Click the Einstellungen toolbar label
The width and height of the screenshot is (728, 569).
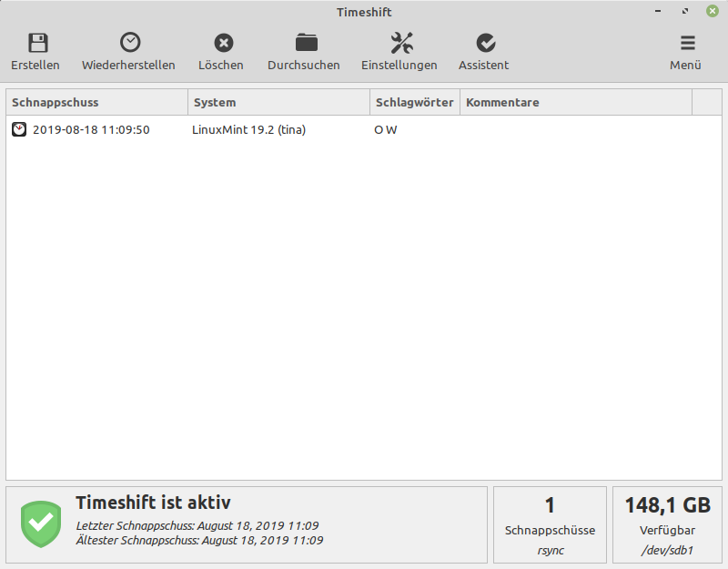click(x=399, y=65)
